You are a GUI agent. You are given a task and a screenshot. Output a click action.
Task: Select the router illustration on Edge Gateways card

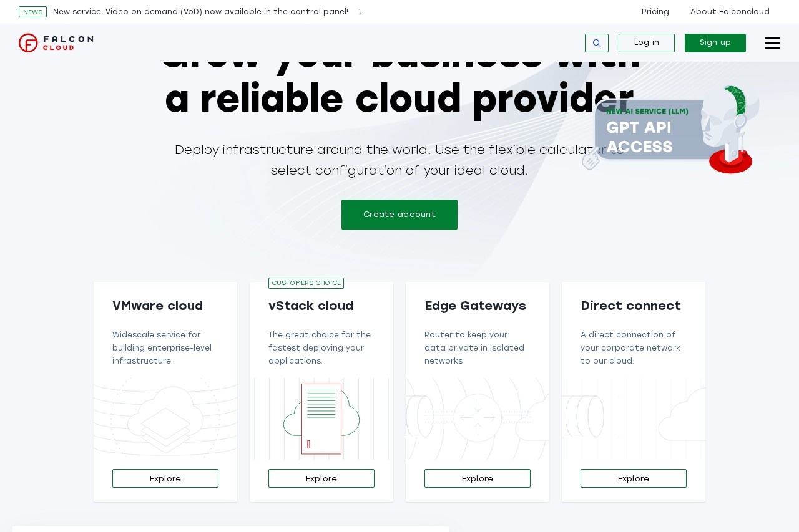coord(478,418)
